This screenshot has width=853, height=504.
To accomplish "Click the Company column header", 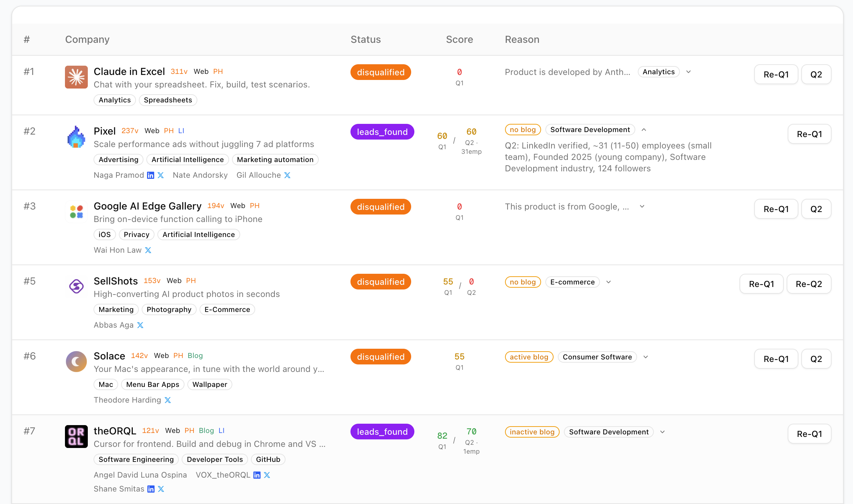I will click(87, 39).
